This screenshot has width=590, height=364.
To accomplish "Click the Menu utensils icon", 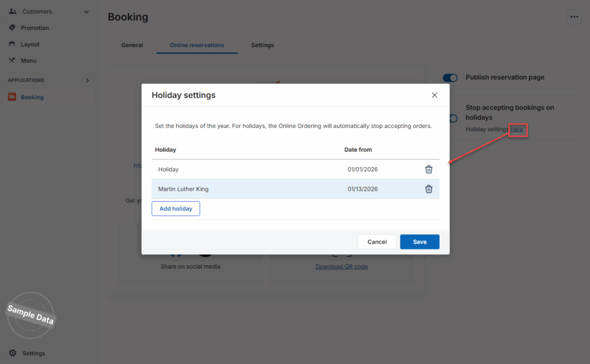I will click(12, 60).
